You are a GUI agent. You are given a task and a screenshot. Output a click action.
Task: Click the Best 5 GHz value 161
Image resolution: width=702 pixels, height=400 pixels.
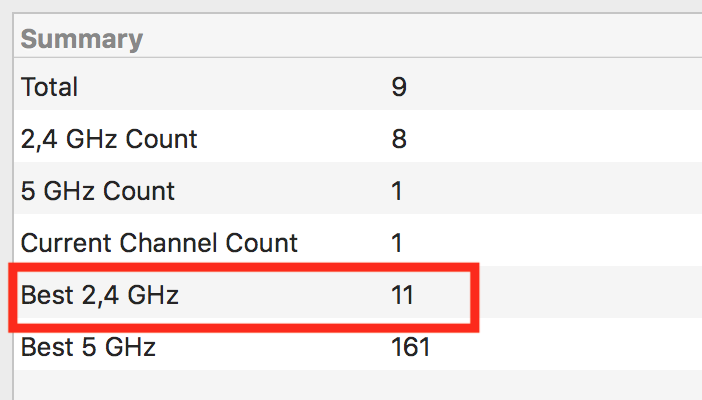coord(411,347)
